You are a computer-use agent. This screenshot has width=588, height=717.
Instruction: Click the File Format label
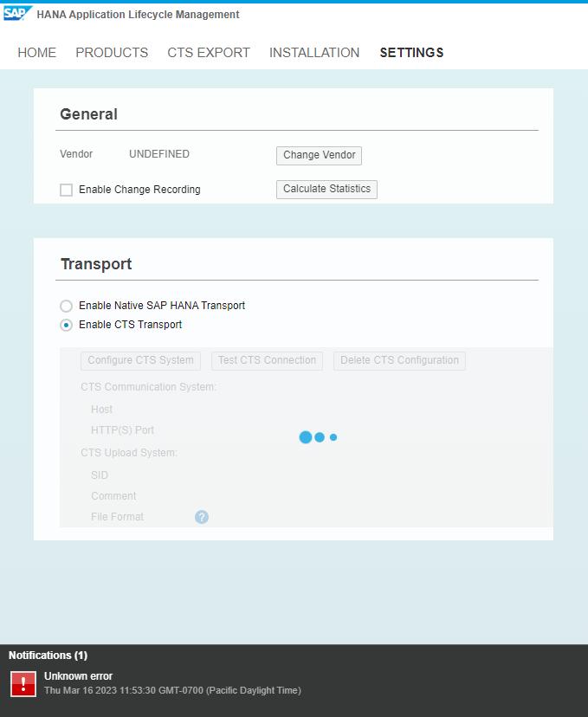118,517
